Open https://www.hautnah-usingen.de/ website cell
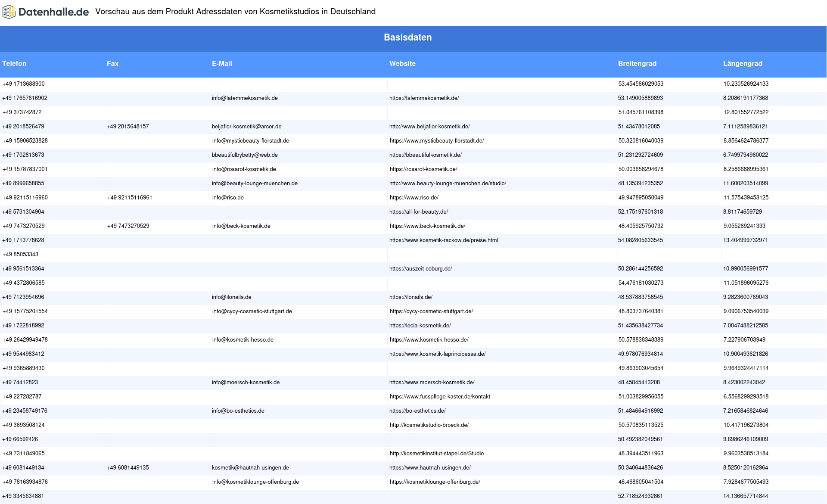The height and width of the screenshot is (504, 827). [430, 468]
